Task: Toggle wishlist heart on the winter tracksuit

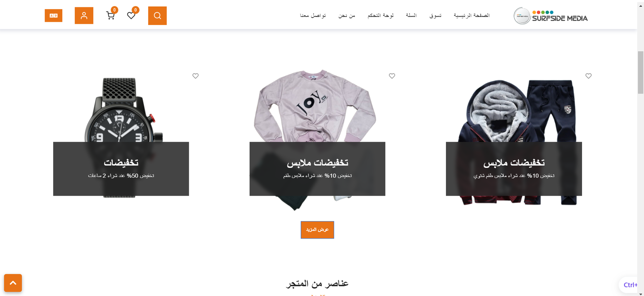Action: 588,76
